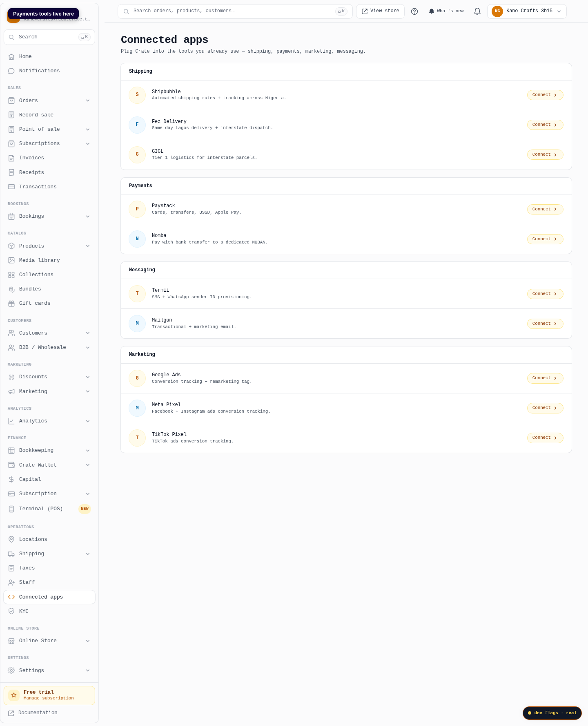Click the Locations pin icon
588x726 pixels.
pyautogui.click(x=11, y=539)
